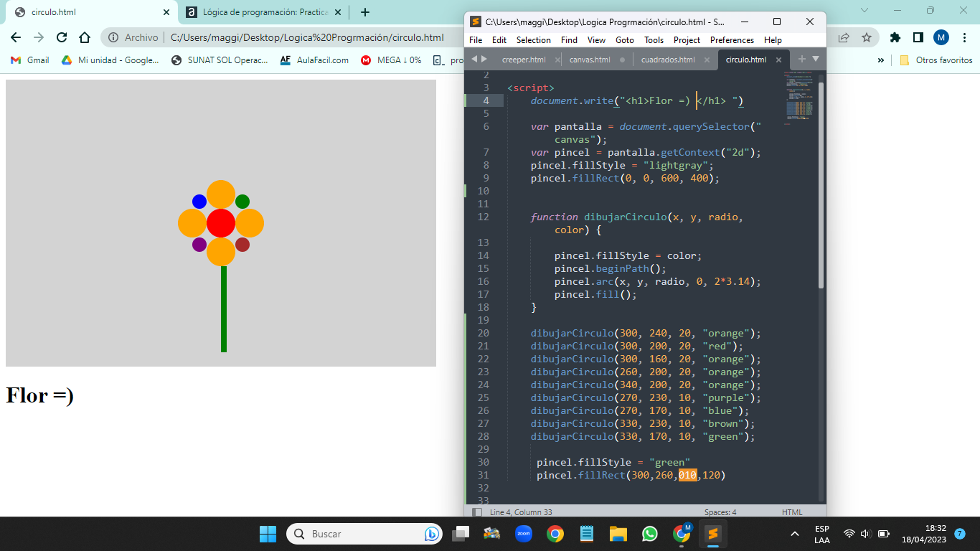Add a new tab in Sublime
This screenshot has height=551, width=980.
click(801, 59)
